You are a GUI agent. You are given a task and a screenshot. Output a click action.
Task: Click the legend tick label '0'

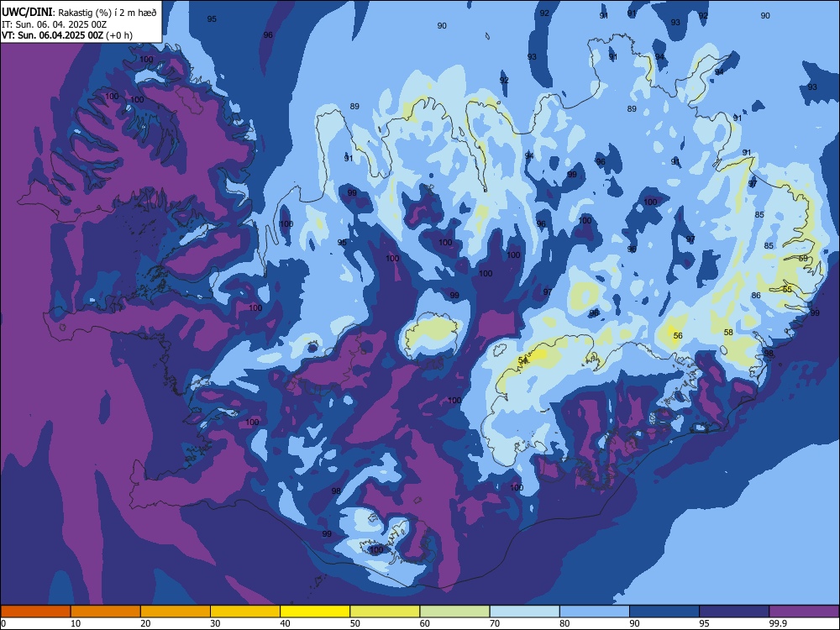3,623
